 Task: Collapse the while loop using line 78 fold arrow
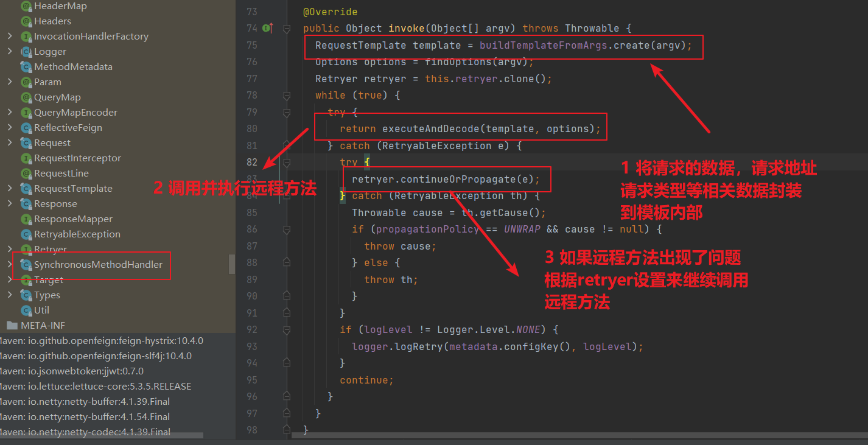click(287, 96)
